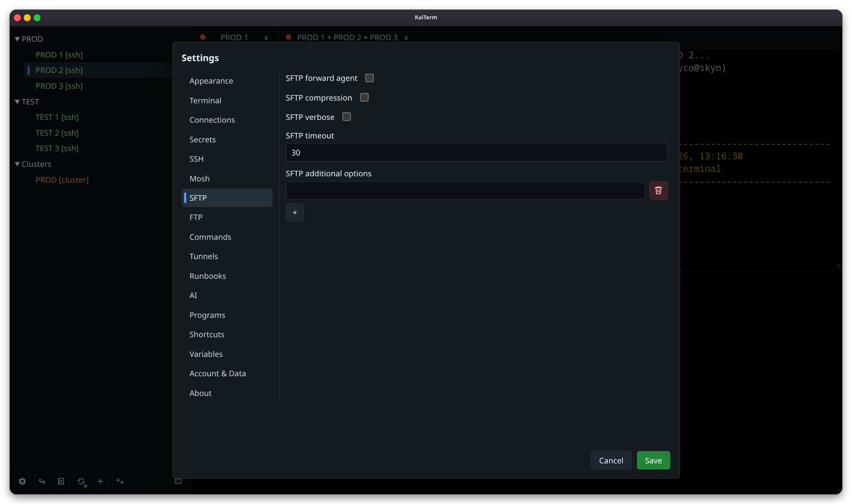Select PROD 2 [ssh] in sidebar

[59, 70]
